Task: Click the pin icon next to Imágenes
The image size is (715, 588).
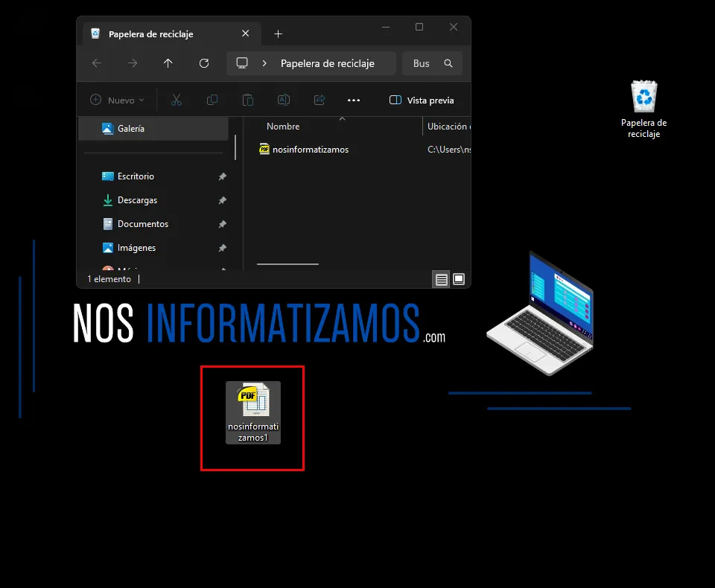Action: (223, 248)
